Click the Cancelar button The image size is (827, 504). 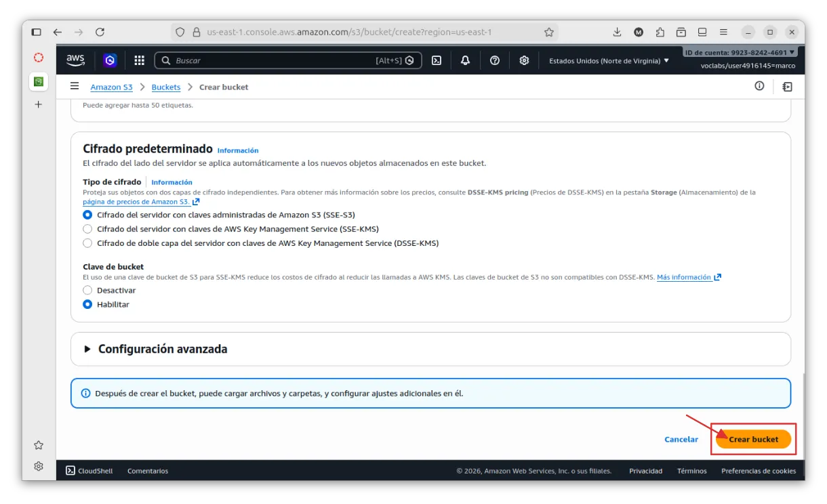click(681, 439)
